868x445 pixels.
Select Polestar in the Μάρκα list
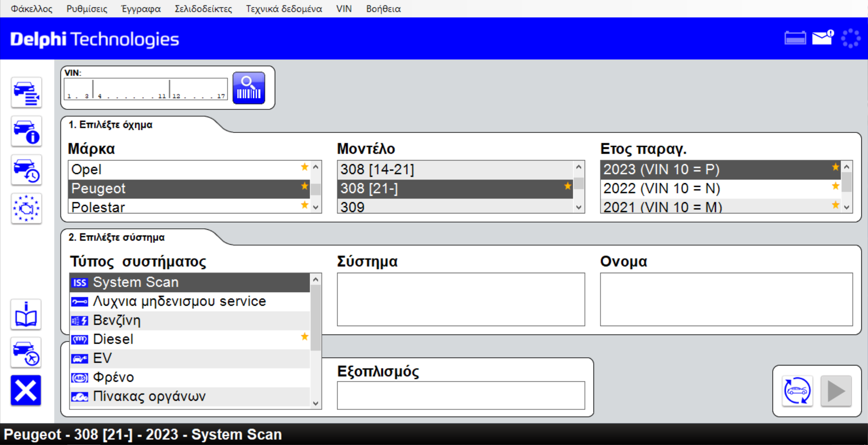[x=189, y=207]
